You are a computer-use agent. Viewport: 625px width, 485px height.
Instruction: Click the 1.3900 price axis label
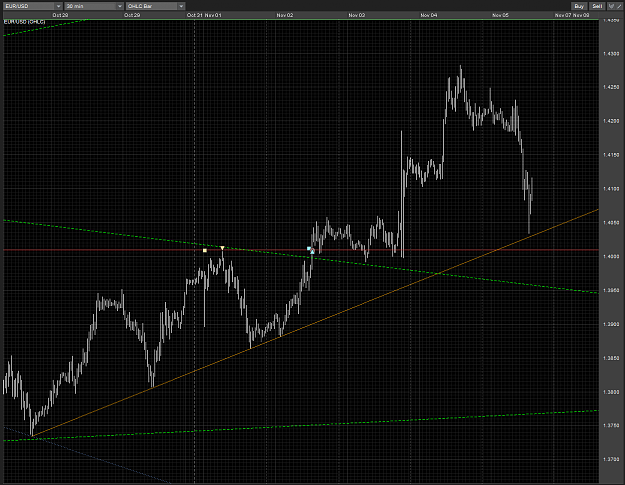pyautogui.click(x=611, y=324)
